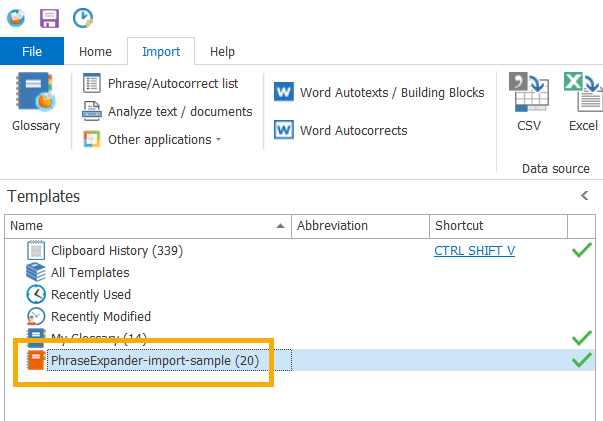Collapse the Templates panel with the chevron
This screenshot has height=421, width=603.
[x=585, y=197]
